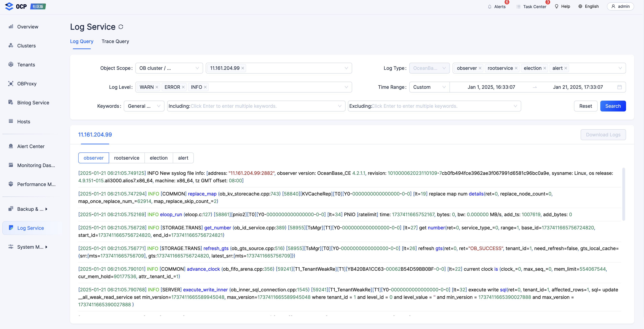Click the log list vertical scrollbar

click(x=624, y=194)
